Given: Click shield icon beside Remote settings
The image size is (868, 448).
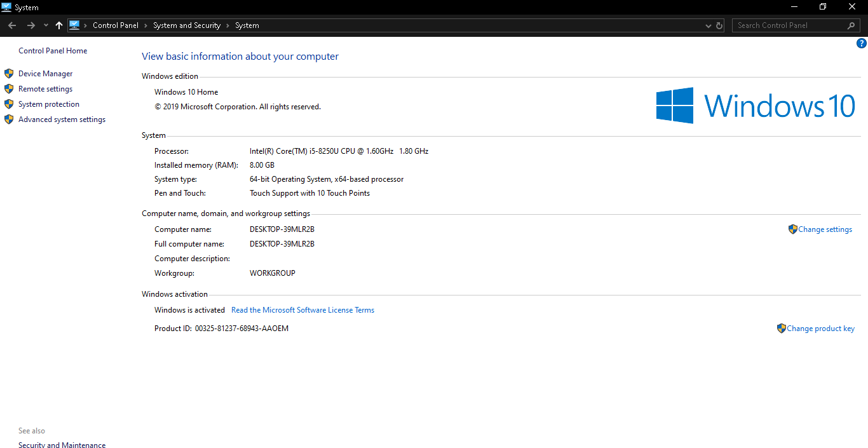Looking at the screenshot, I should tap(9, 89).
